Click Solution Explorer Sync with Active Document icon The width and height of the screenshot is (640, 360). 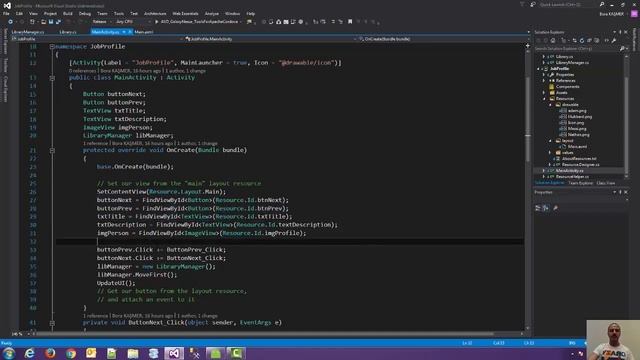click(x=574, y=40)
